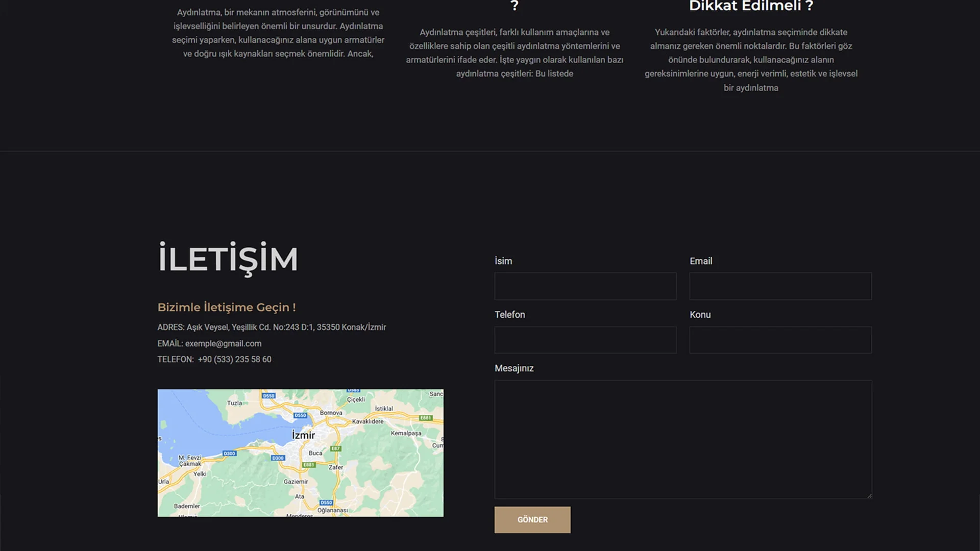This screenshot has width=980, height=551.
Task: Click the exemple@gmail.com email address
Action: [223, 343]
